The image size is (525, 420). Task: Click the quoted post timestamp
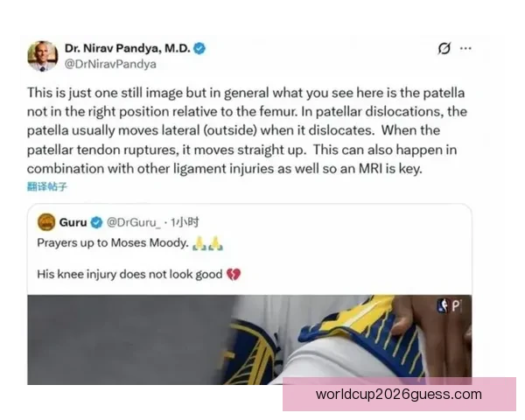pyautogui.click(x=185, y=222)
